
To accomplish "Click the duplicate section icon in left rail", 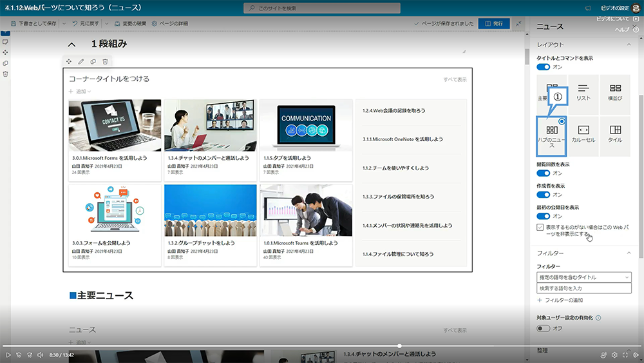I will point(5,63).
